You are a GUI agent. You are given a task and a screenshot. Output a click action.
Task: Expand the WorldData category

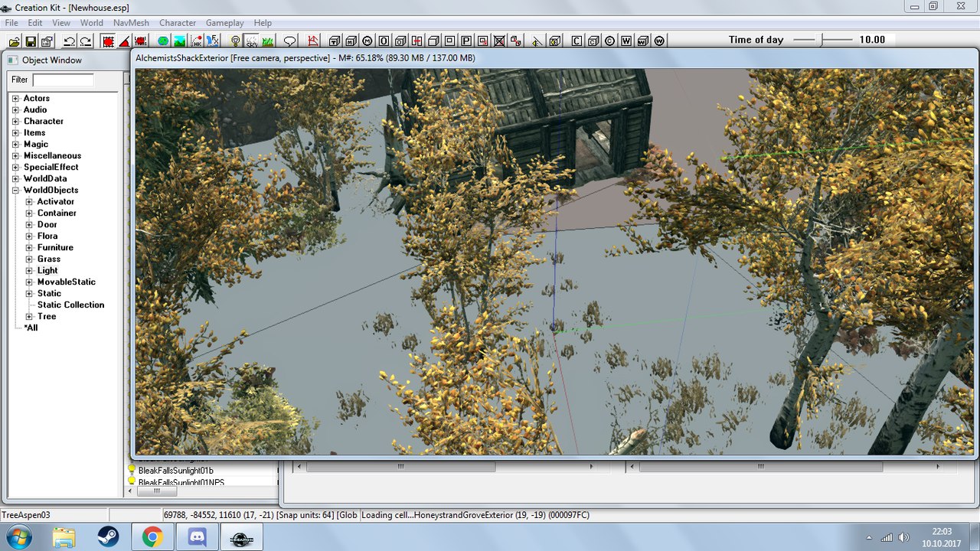15,179
